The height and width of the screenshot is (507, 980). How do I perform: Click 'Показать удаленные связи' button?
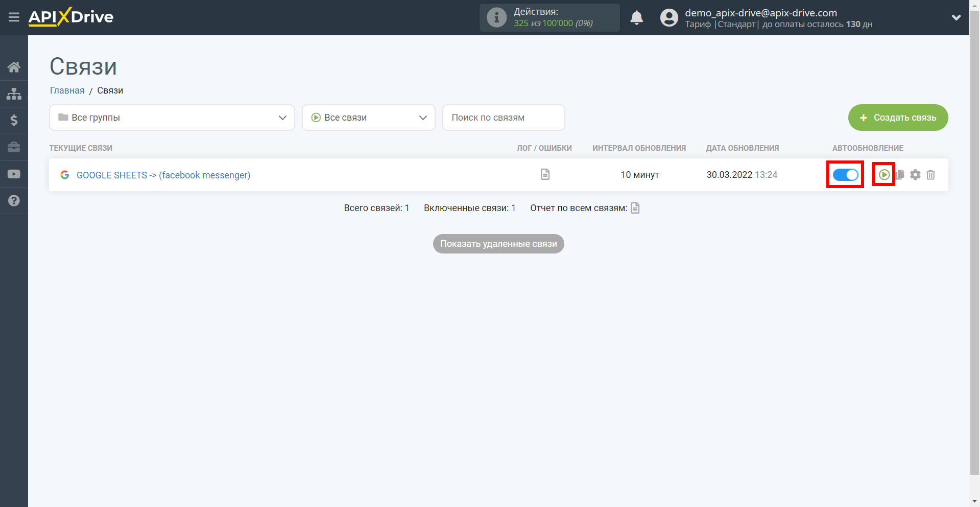tap(498, 244)
